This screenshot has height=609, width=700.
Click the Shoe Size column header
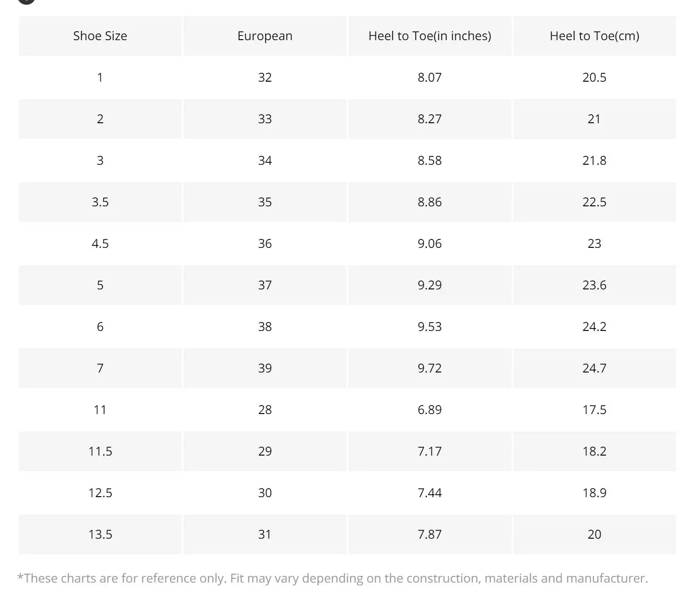pos(100,36)
